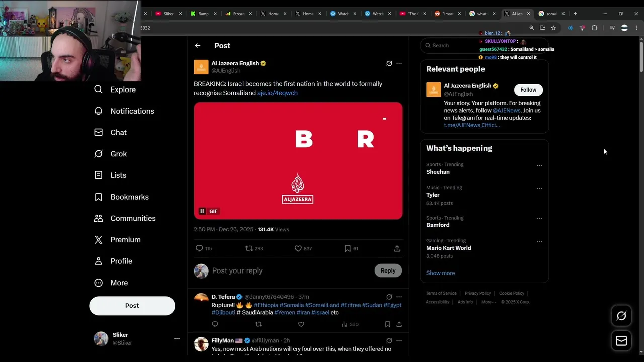
Task: Open the floating messages envelope button
Action: [x=621, y=341]
